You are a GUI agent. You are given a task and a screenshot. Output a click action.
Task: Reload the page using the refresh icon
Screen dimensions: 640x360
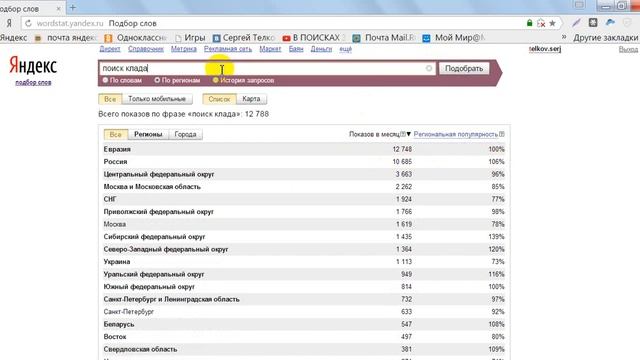[x=28, y=23]
